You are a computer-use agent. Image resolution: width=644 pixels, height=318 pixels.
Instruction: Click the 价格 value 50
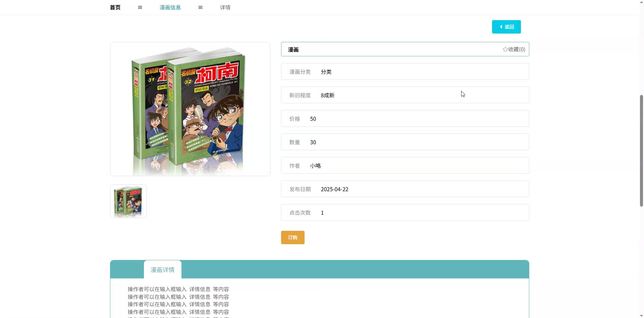pyautogui.click(x=313, y=119)
